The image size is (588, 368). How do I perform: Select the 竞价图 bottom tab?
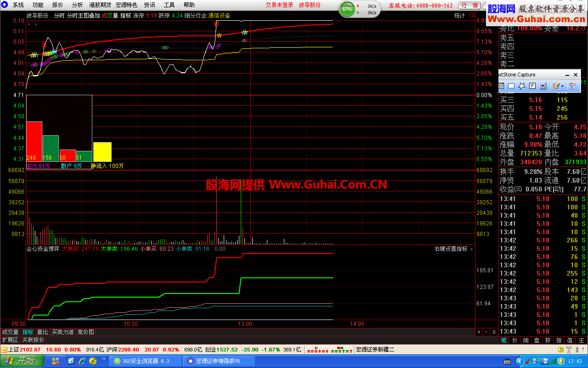tap(86, 332)
